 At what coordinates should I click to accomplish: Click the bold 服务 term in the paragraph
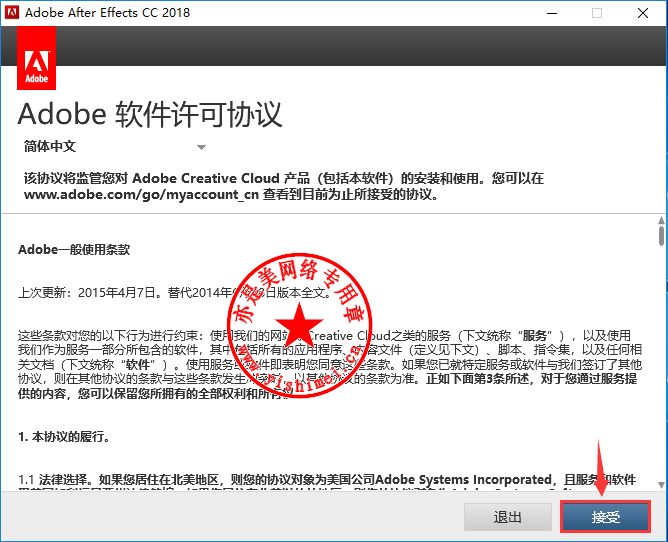coord(535,336)
